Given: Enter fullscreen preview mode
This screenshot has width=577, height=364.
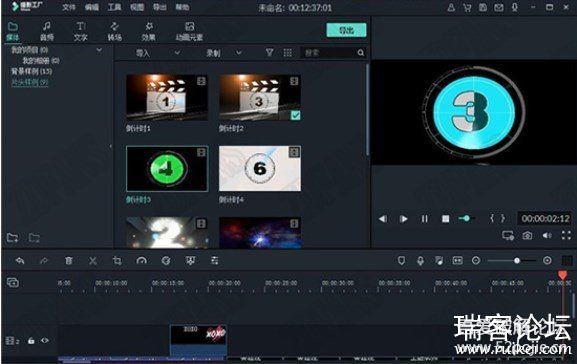Looking at the screenshot, I should [x=566, y=235].
